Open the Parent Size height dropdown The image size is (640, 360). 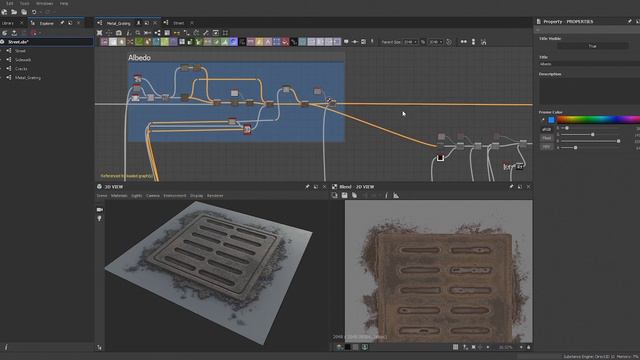[x=436, y=42]
